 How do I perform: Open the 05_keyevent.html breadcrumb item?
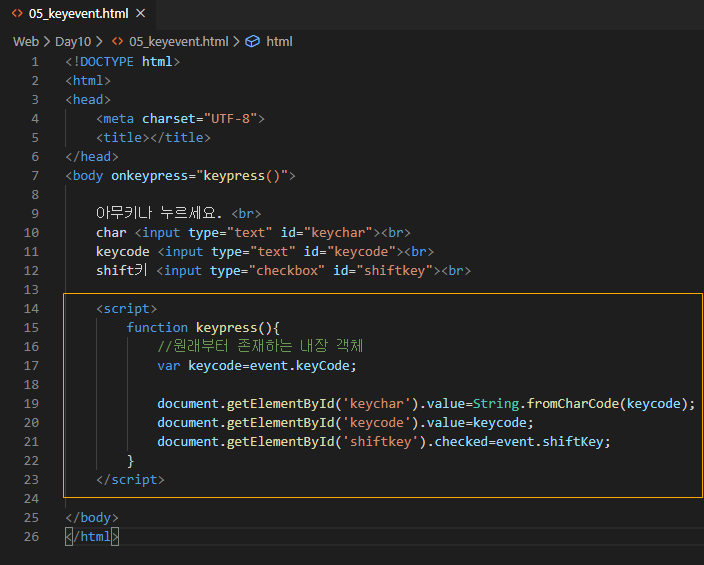[179, 42]
